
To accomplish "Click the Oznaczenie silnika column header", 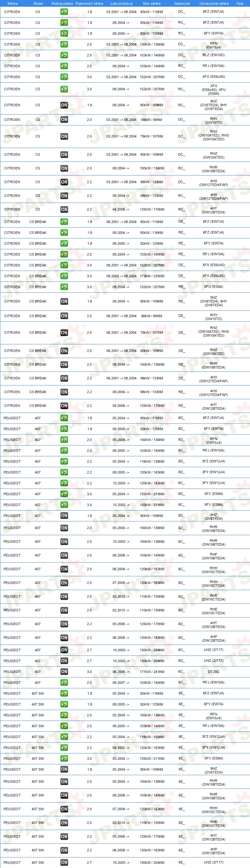I will [214, 4].
